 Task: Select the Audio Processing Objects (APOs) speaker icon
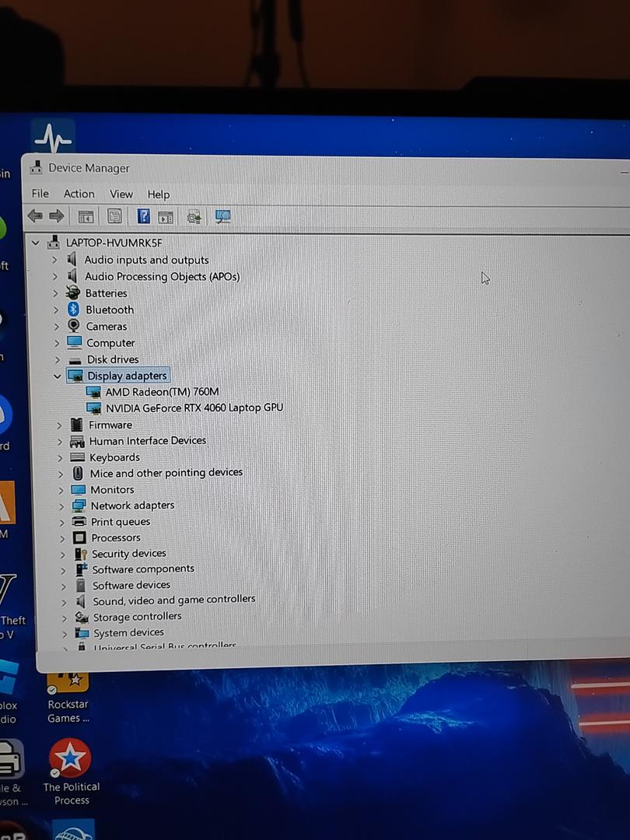[72, 276]
